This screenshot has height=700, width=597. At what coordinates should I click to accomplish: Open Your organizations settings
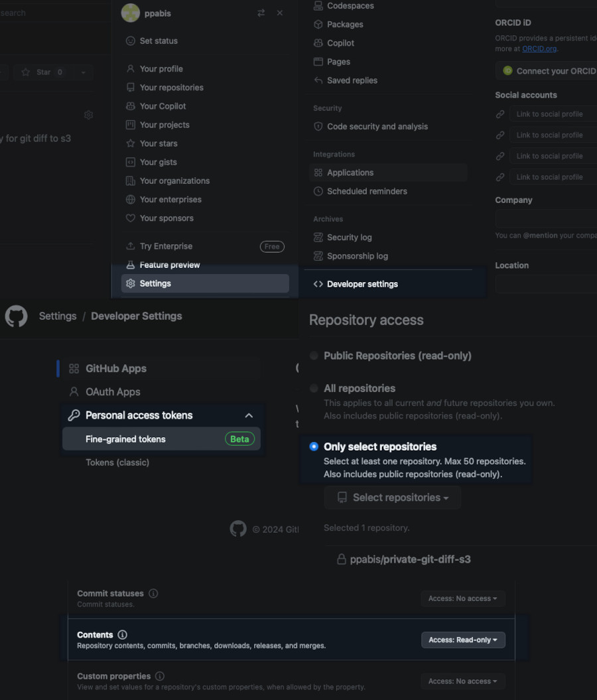pyautogui.click(x=174, y=180)
